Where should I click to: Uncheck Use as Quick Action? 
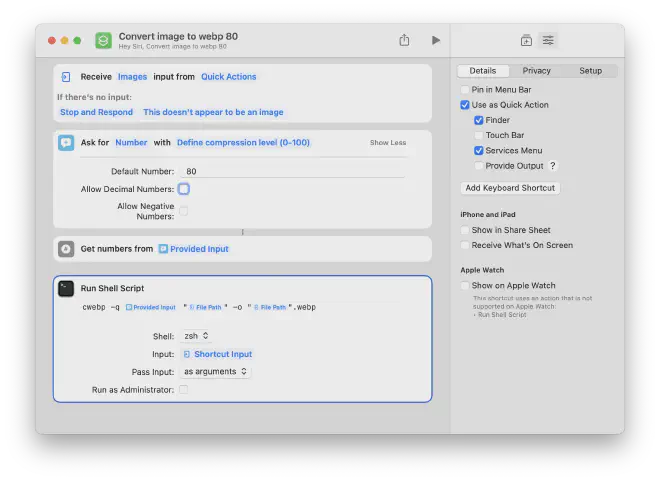pyautogui.click(x=465, y=105)
